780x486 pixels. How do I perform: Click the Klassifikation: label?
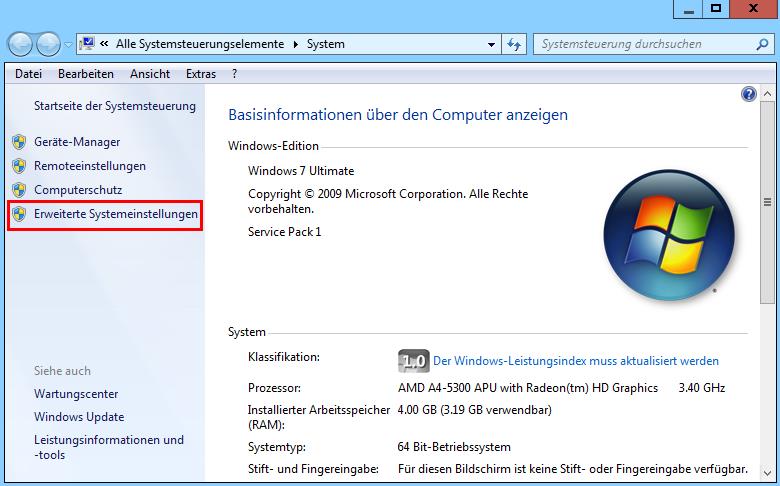[284, 357]
